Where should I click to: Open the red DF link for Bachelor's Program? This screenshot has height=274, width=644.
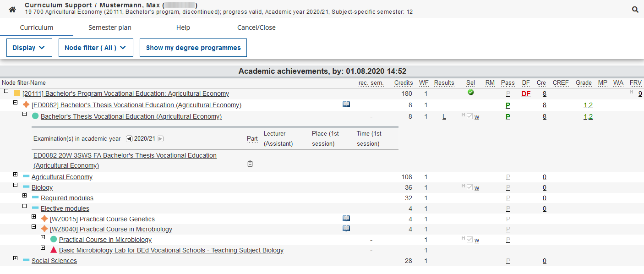pyautogui.click(x=525, y=94)
